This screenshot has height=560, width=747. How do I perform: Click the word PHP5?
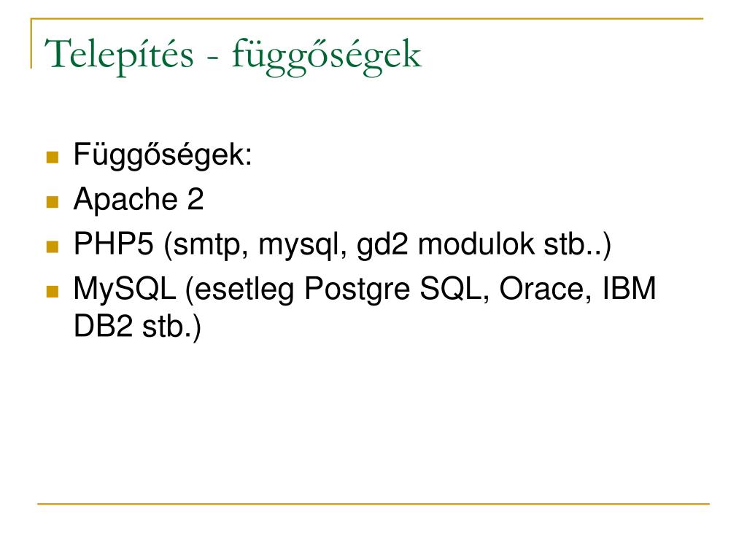(x=113, y=244)
